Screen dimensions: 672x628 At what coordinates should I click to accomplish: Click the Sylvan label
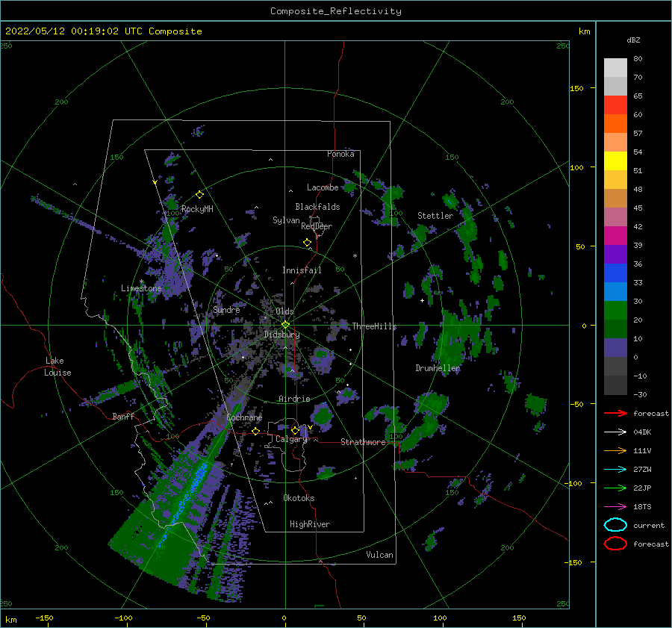click(x=286, y=220)
